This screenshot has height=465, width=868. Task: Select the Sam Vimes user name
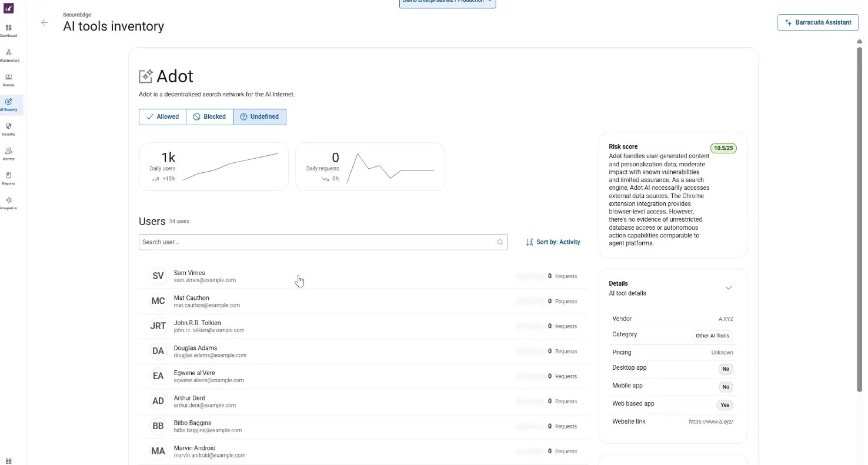[189, 273]
